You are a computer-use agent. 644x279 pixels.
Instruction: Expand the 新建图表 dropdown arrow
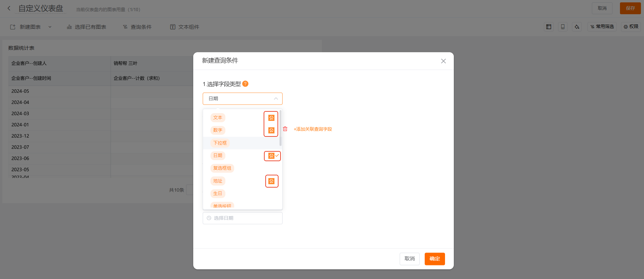[x=50, y=27]
